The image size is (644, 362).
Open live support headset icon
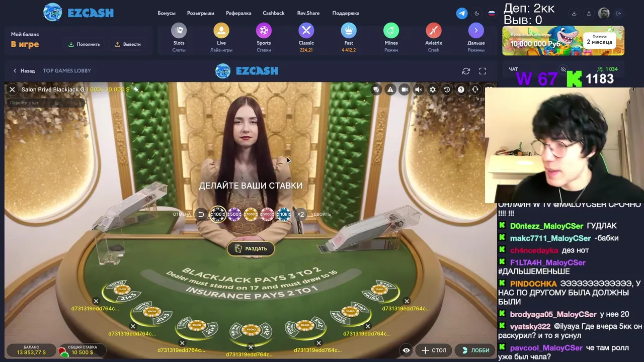point(475,89)
